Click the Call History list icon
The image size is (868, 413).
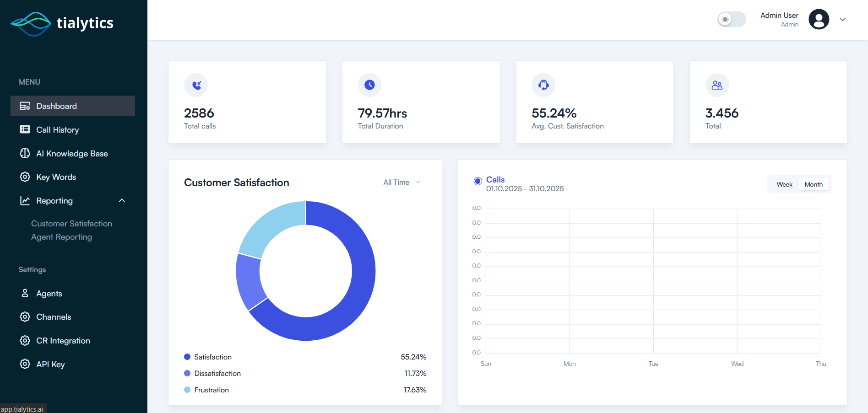25,129
